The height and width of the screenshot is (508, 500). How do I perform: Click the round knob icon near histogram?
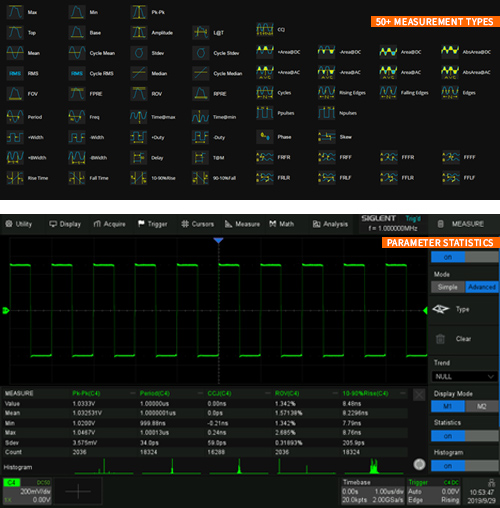419,464
